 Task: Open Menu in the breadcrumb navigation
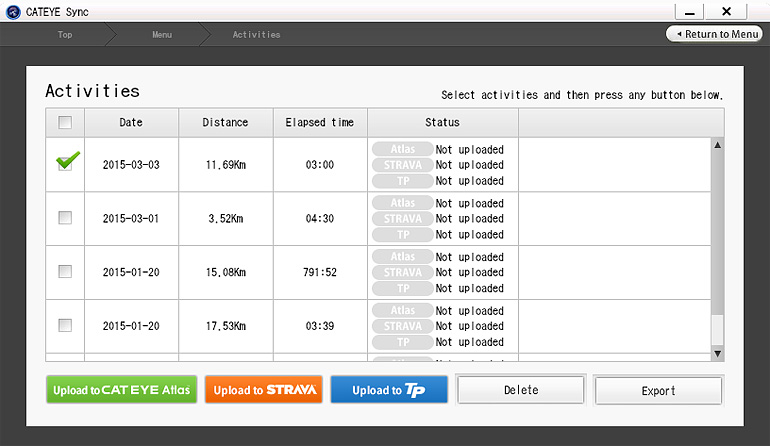pos(162,35)
